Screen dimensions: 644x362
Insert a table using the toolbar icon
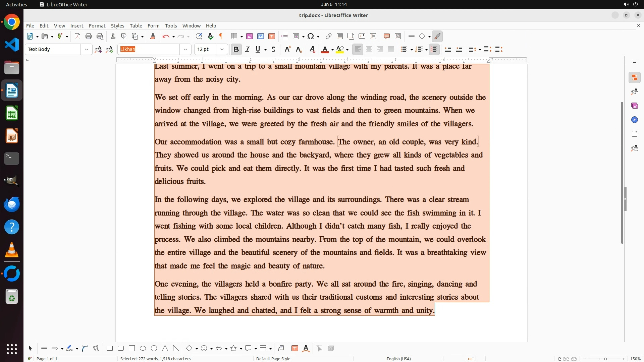point(234,37)
